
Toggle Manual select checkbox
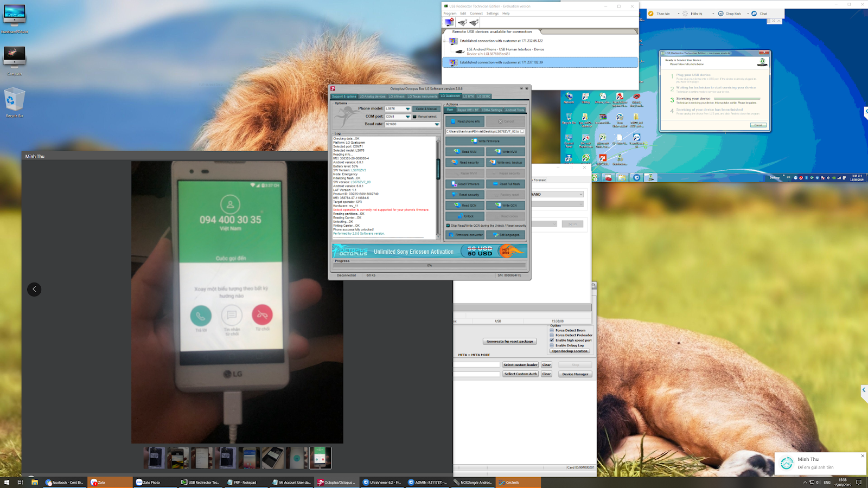(x=414, y=117)
